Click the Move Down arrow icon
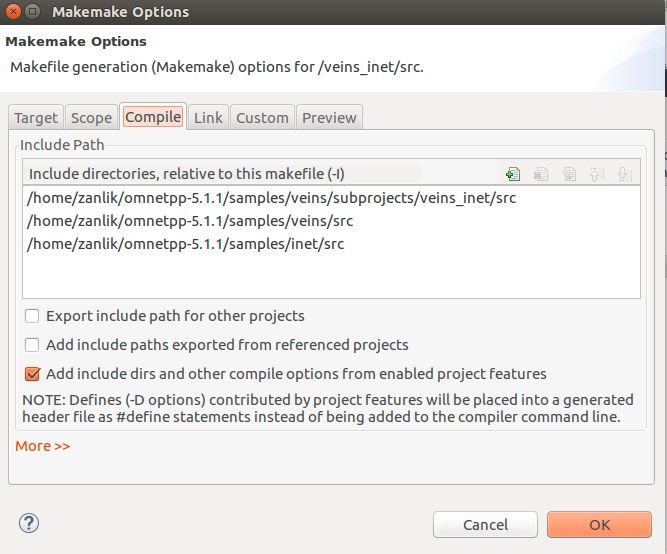667x554 pixels. click(625, 173)
